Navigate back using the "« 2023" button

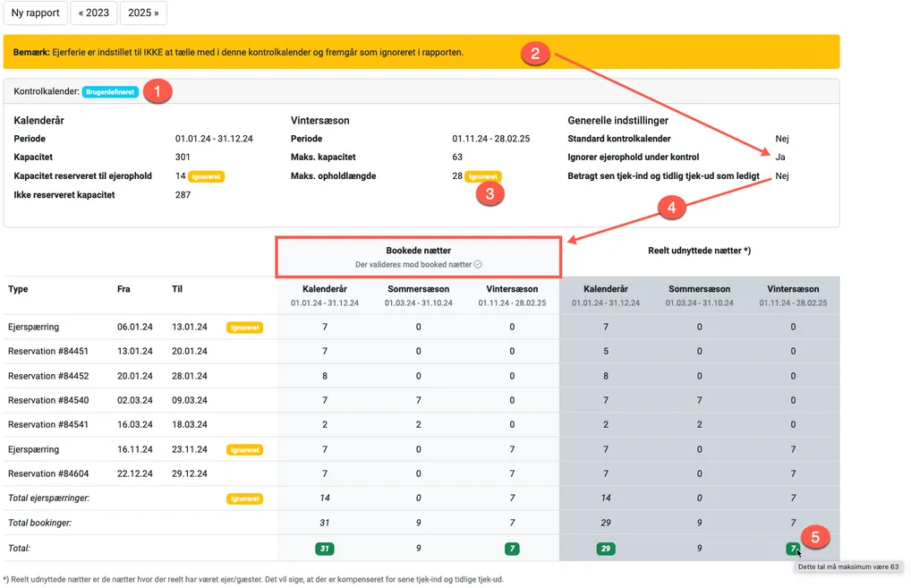tap(93, 13)
